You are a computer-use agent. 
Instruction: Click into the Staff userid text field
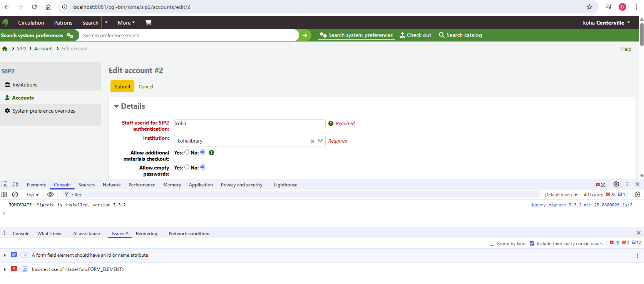point(249,123)
